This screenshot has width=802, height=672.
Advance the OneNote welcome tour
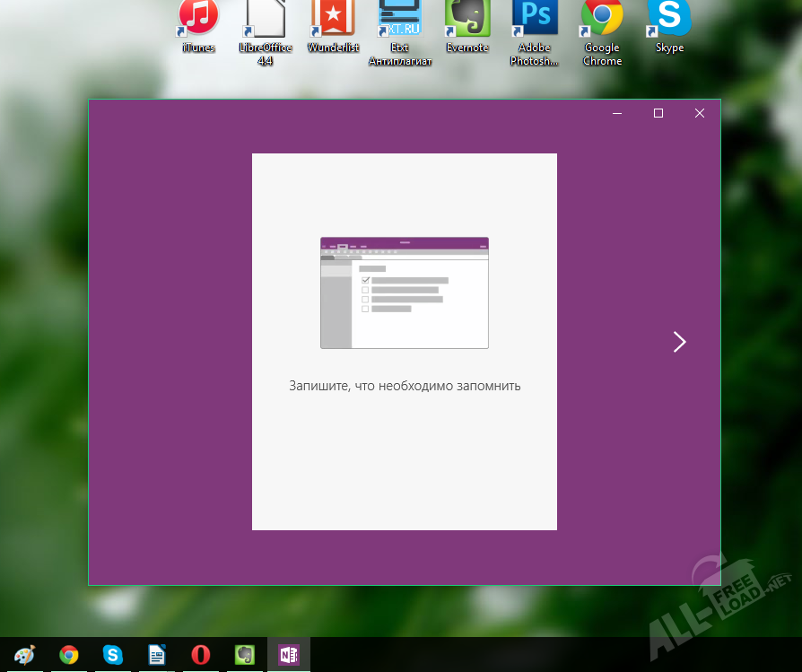pos(679,342)
